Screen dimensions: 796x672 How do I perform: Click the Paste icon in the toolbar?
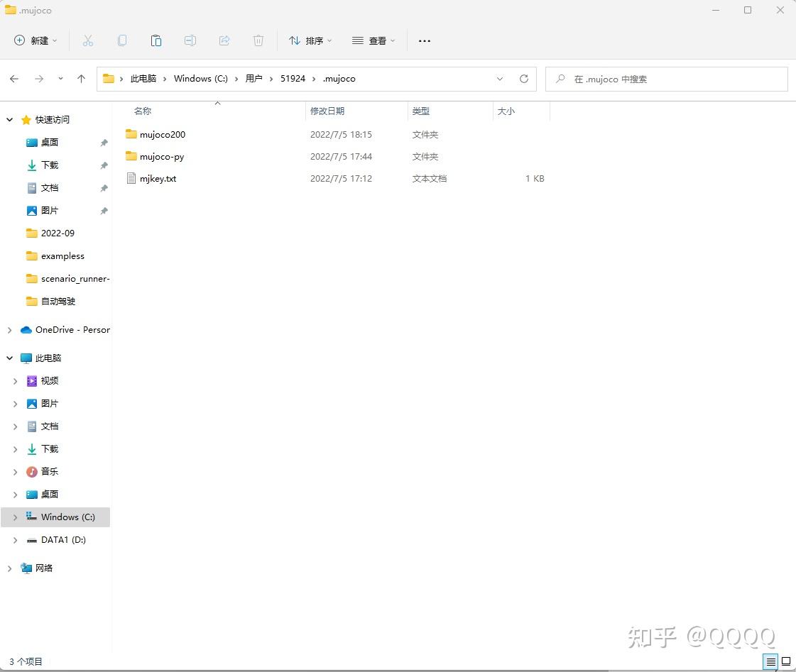tap(156, 40)
